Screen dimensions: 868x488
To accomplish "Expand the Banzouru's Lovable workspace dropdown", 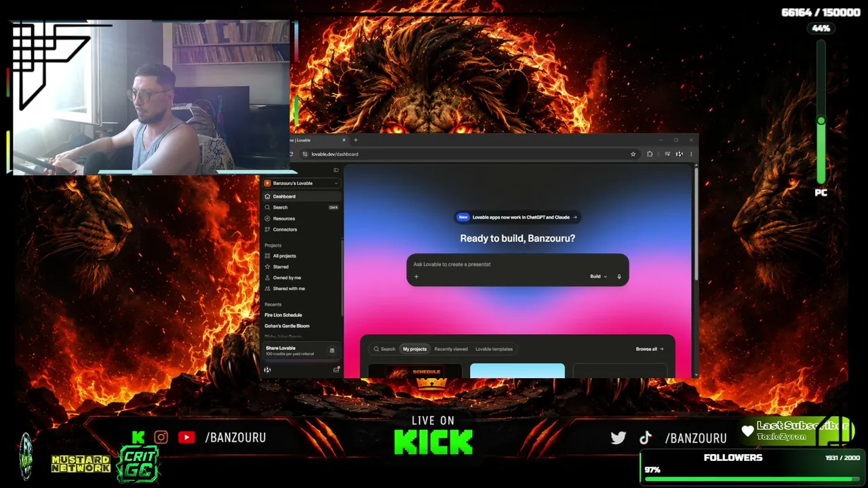I will [x=301, y=183].
